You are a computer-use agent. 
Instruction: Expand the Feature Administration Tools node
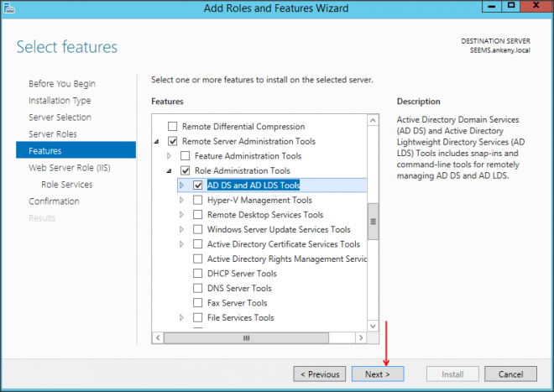point(170,156)
